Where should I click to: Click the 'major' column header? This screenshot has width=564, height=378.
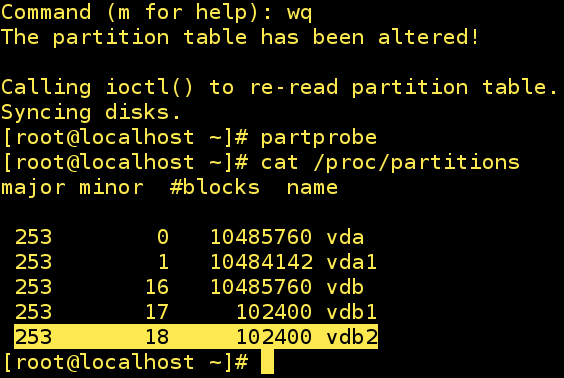coord(33,189)
